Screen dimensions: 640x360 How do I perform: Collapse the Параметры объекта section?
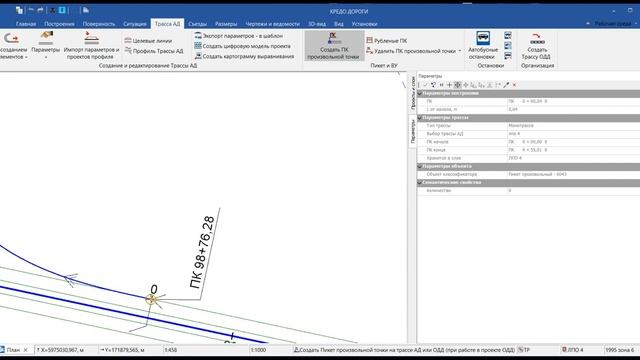coord(420,167)
